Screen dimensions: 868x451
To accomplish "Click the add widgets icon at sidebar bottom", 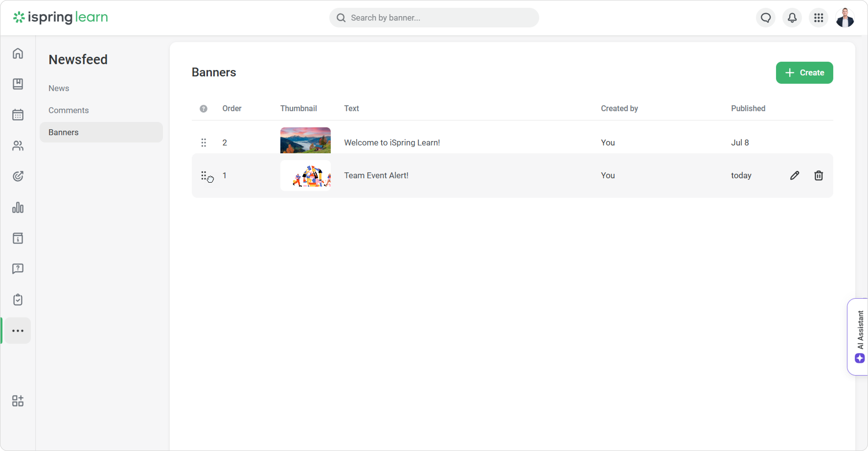I will (x=18, y=401).
